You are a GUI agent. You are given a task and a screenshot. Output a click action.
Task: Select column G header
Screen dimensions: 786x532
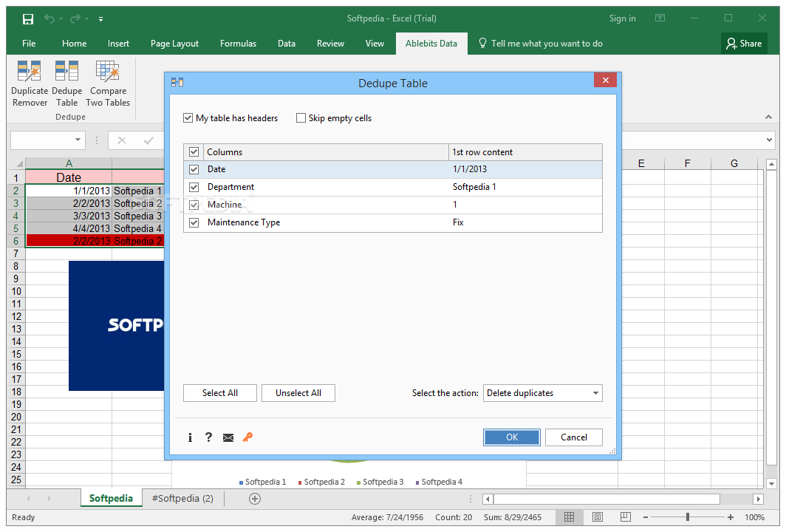(734, 163)
